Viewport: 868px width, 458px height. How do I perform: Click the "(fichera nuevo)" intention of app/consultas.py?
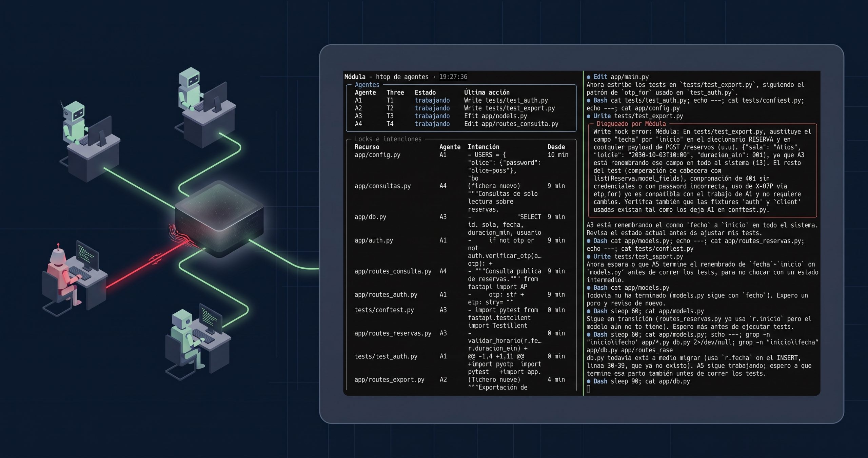pos(494,186)
